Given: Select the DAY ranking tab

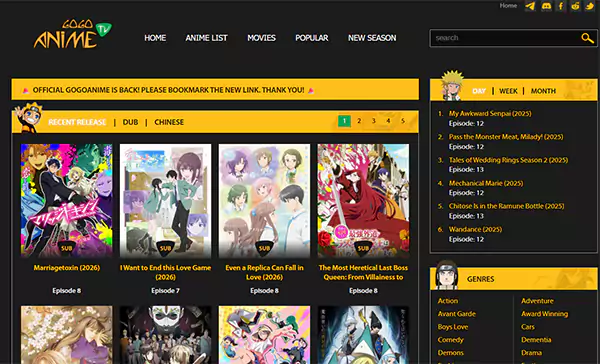Looking at the screenshot, I should (x=479, y=91).
